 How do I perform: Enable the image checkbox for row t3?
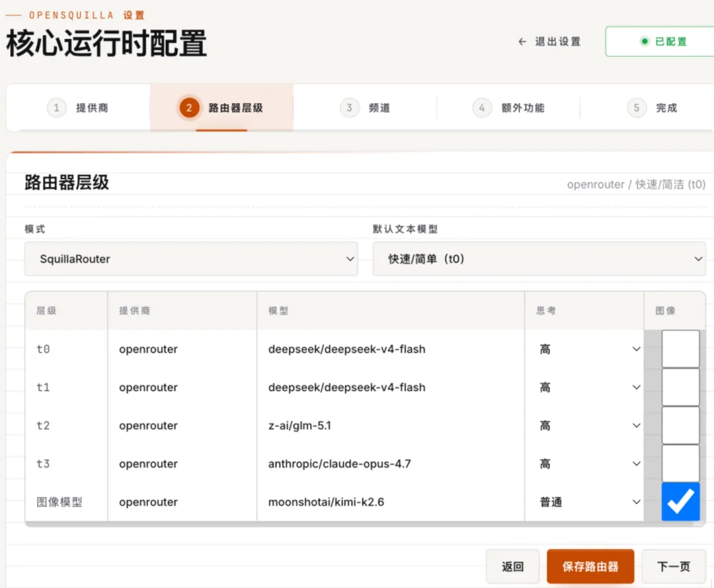tap(680, 464)
